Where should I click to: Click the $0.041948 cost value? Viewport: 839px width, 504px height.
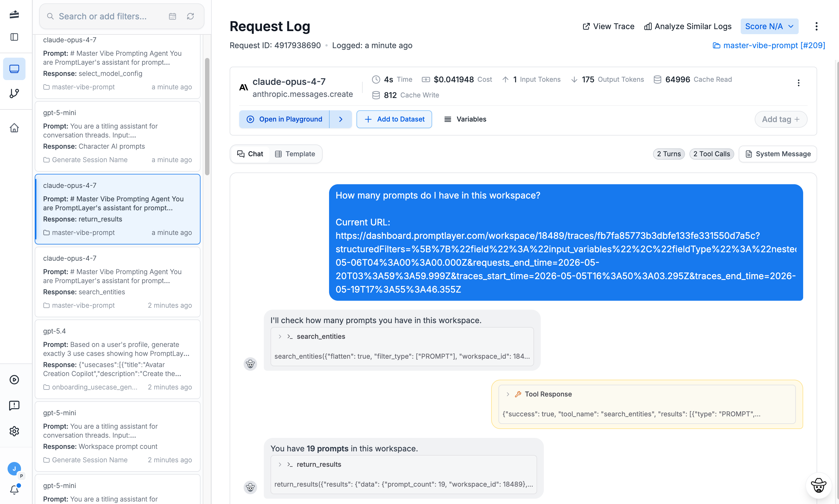click(453, 80)
